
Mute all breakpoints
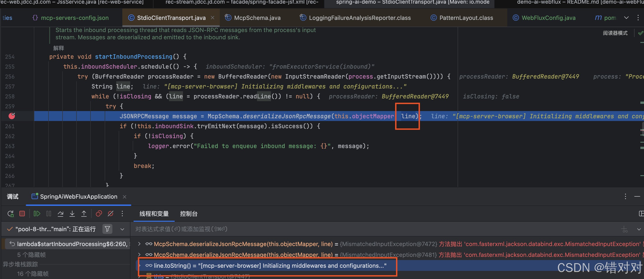tap(111, 214)
